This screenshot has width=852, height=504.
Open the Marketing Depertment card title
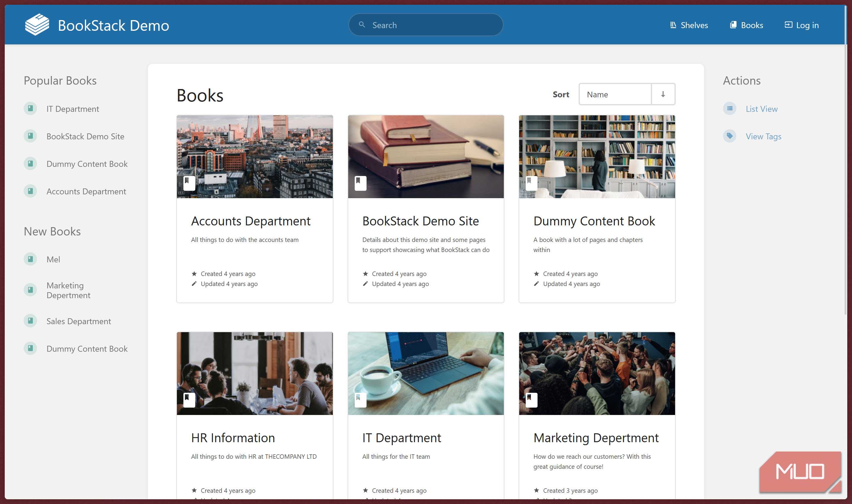tap(596, 438)
